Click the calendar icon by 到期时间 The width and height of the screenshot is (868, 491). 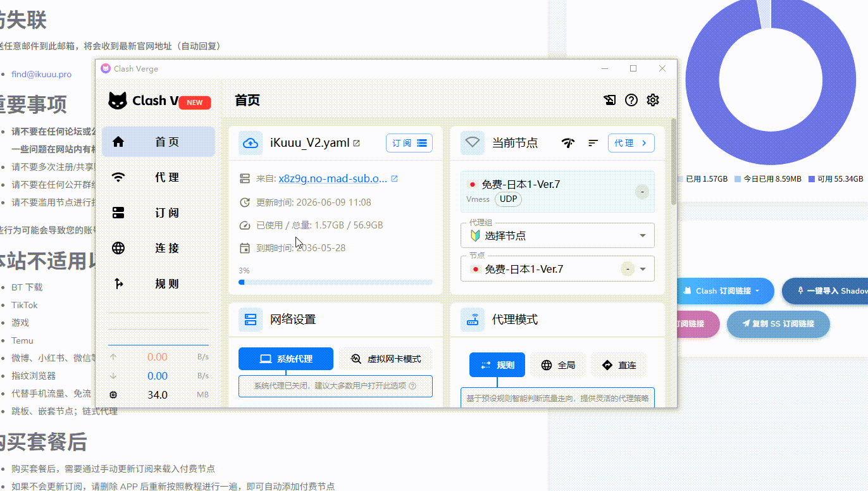[x=245, y=248]
